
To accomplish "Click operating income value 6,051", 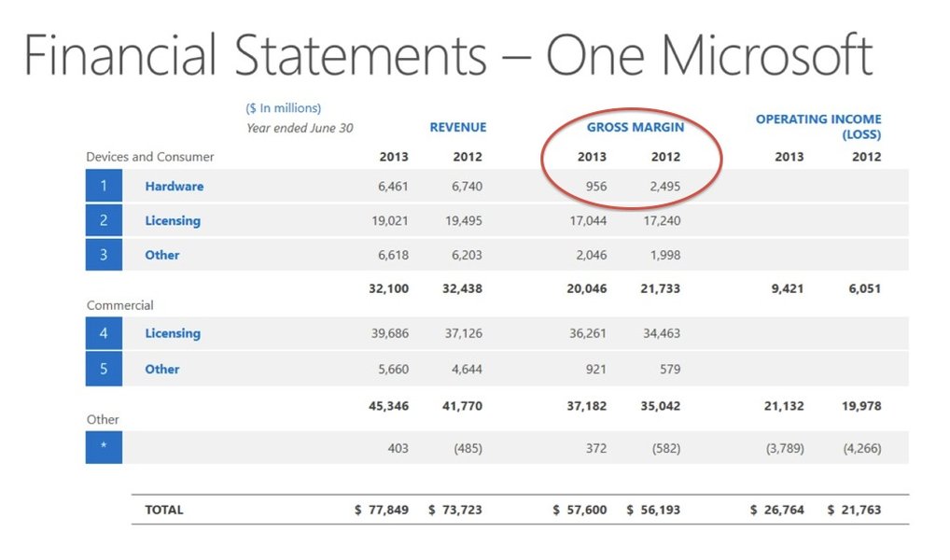I will click(864, 288).
